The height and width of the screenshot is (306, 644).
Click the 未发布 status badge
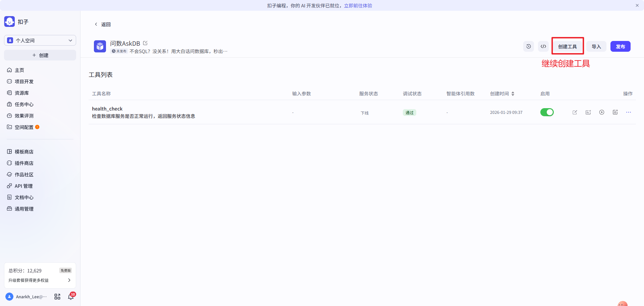click(119, 51)
